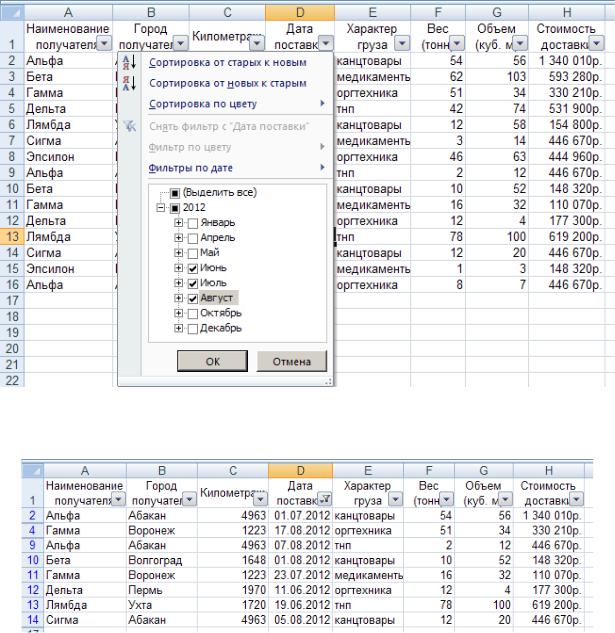
Task: Toggle the 2012 year checkbox
Action: (174, 208)
